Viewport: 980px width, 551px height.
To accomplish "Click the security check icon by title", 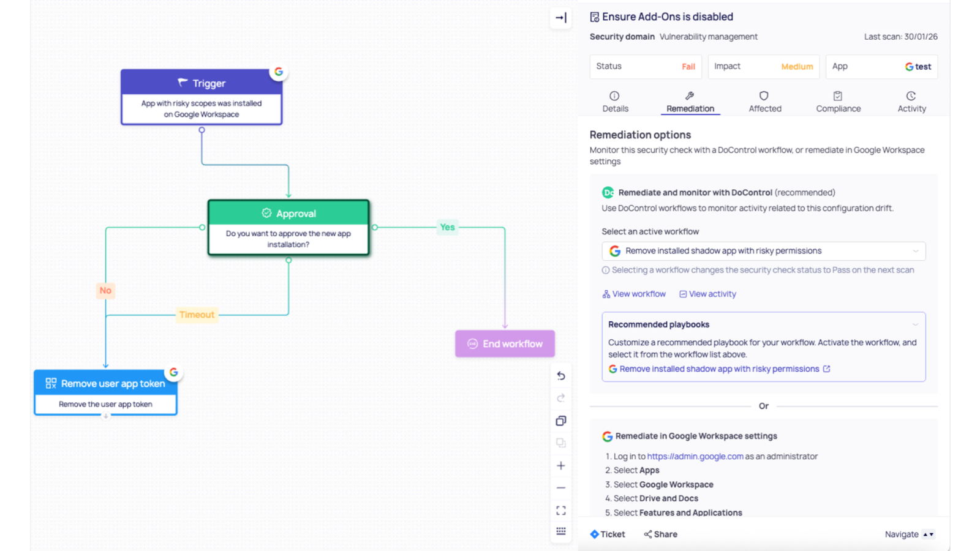I will coord(594,17).
